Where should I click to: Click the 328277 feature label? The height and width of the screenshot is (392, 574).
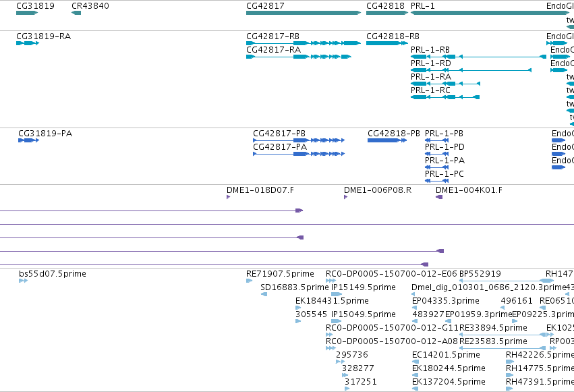tap(357, 369)
